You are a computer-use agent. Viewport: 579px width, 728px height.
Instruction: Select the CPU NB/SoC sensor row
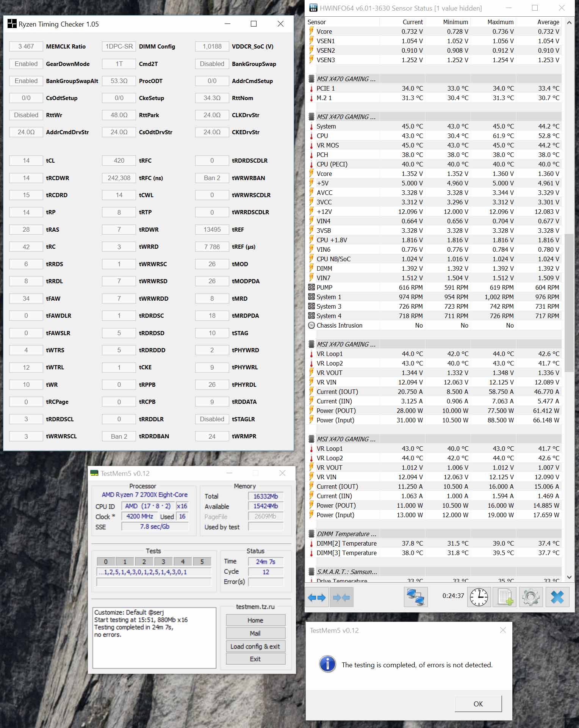pos(434,259)
